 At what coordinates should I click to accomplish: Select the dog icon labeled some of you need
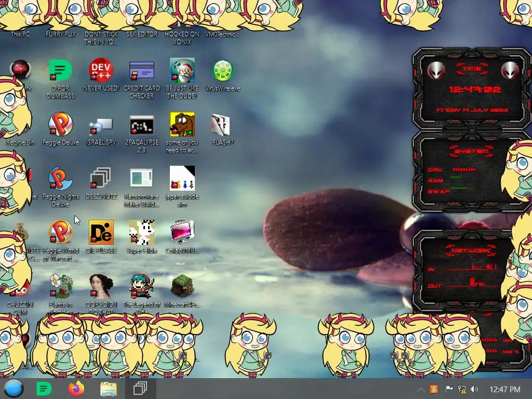[x=182, y=124]
